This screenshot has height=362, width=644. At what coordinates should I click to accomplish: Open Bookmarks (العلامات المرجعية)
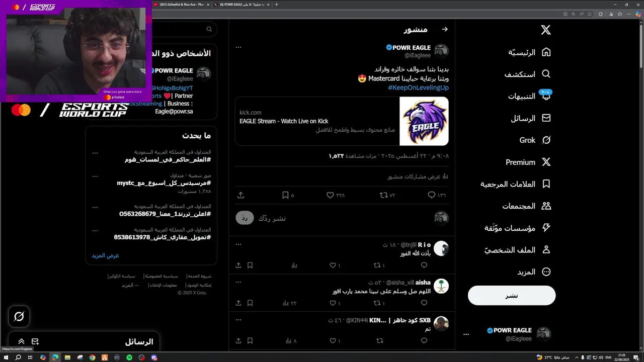tap(516, 184)
